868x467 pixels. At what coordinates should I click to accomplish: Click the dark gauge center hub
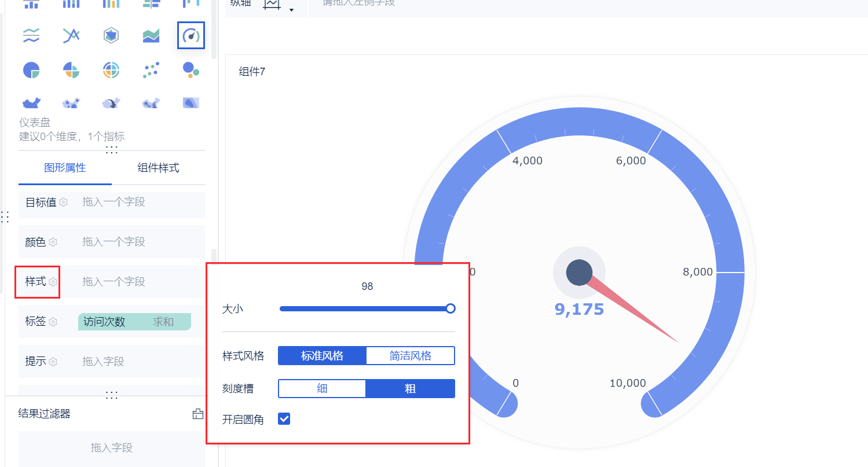tap(579, 273)
